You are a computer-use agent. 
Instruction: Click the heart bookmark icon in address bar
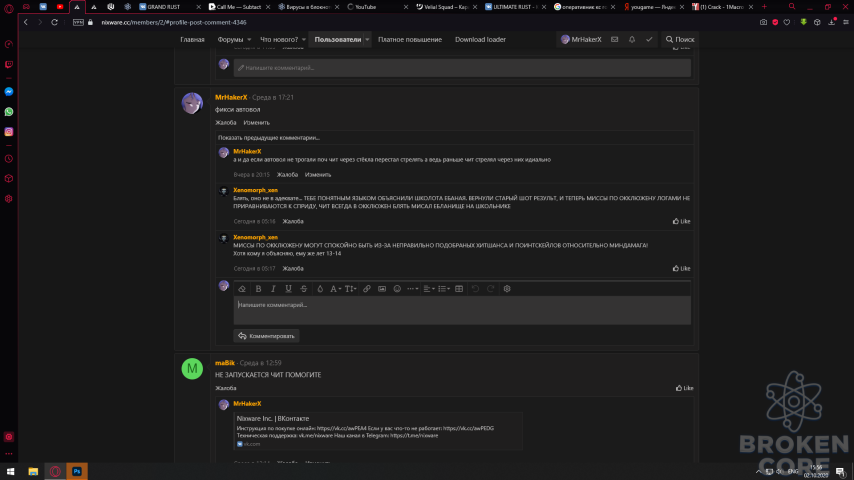pyautogui.click(x=787, y=22)
